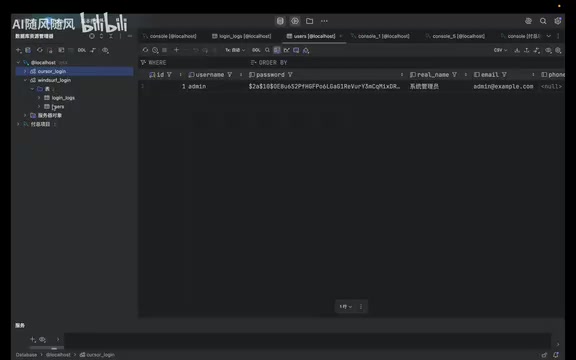The width and height of the screenshot is (576, 360).
Task: Click cursor_login in bottom breadcrumb
Action: 97,355
